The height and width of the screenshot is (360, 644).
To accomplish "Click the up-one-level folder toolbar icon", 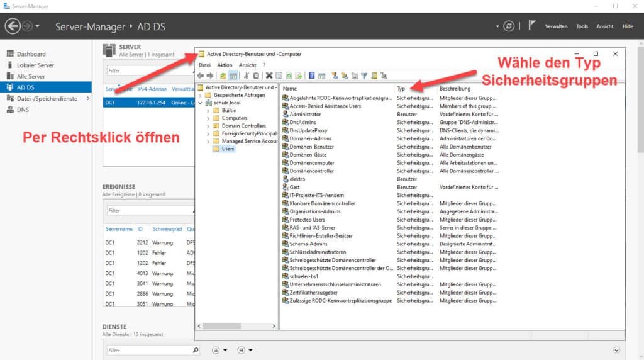I will click(223, 76).
